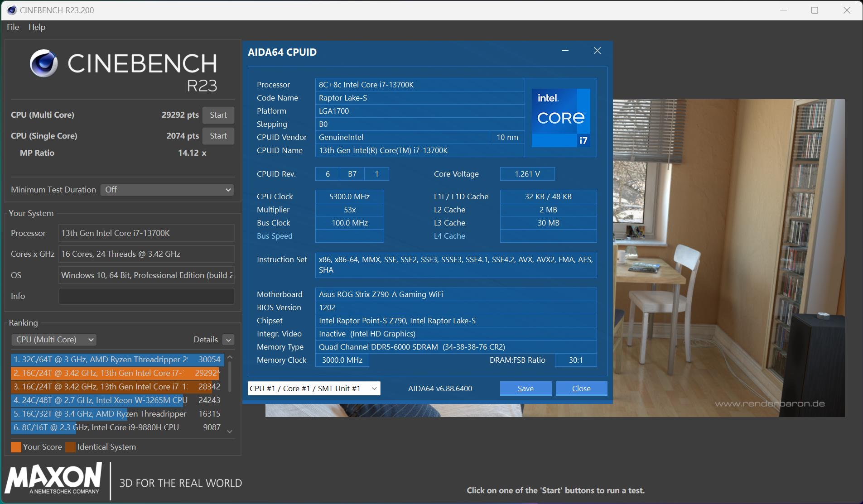Click the Identical System legend swatch
Image resolution: width=863 pixels, height=504 pixels.
point(70,447)
